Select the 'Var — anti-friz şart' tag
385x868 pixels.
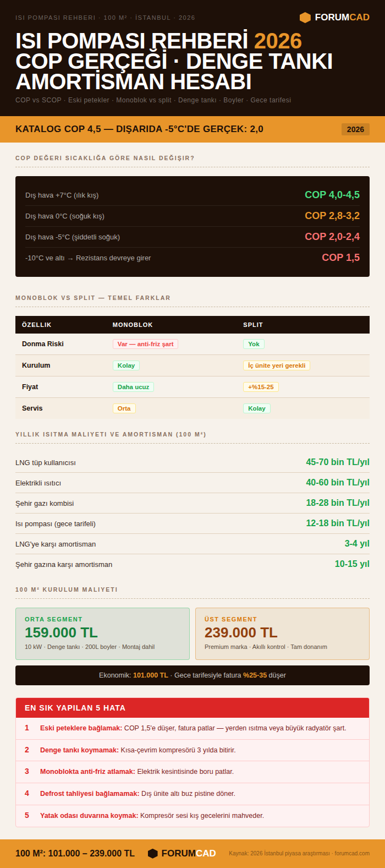point(145,344)
